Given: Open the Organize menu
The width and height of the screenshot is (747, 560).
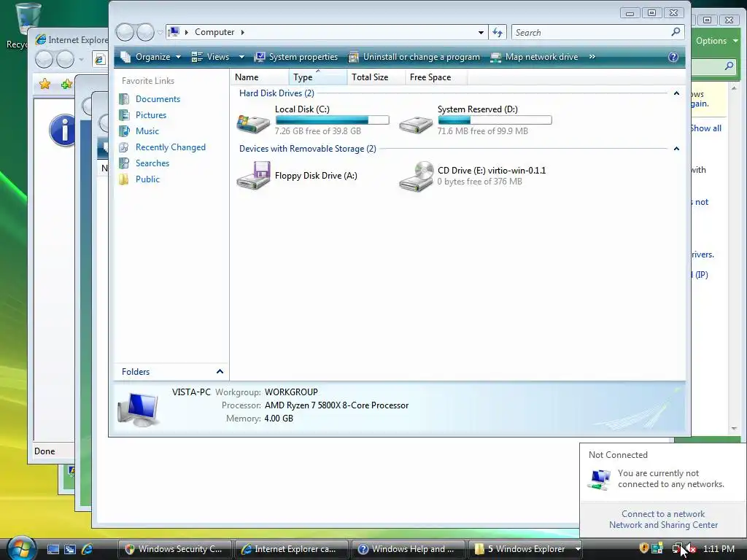Looking at the screenshot, I should (150, 57).
